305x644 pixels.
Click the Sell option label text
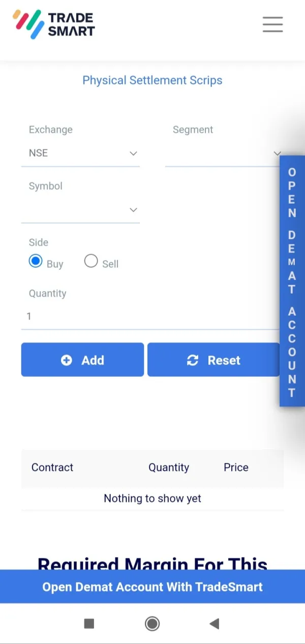click(110, 264)
